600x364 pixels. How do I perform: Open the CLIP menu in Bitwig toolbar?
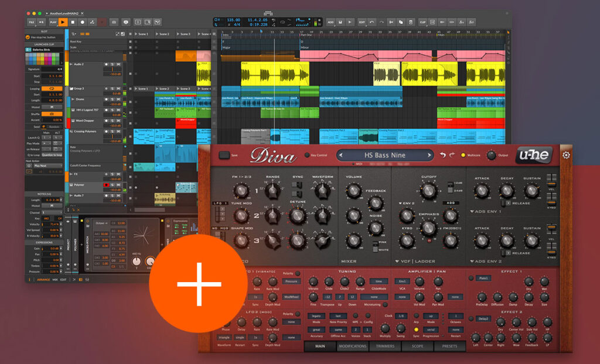click(422, 22)
